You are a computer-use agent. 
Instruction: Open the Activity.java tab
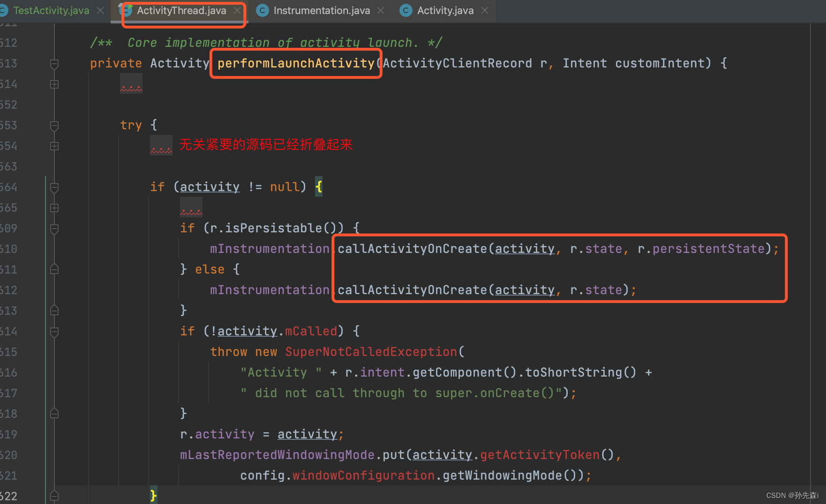445,10
